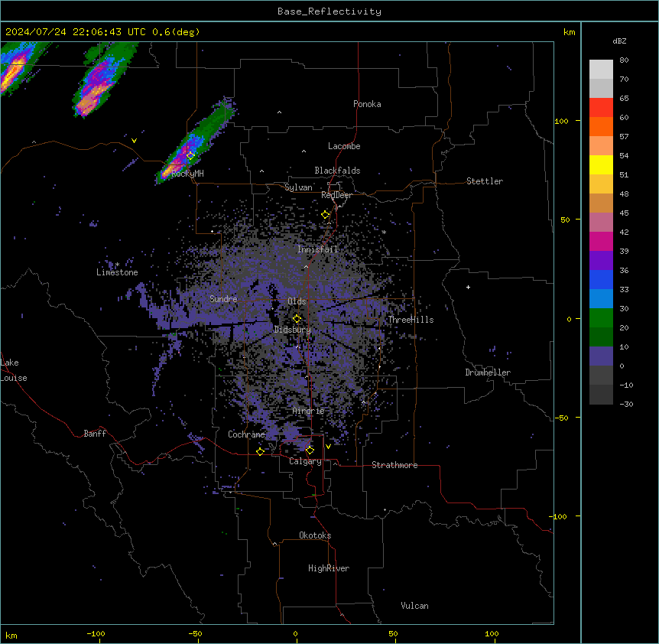Screen dimensions: 659x644
Task: Click the Cochrane town label
Action: (247, 434)
